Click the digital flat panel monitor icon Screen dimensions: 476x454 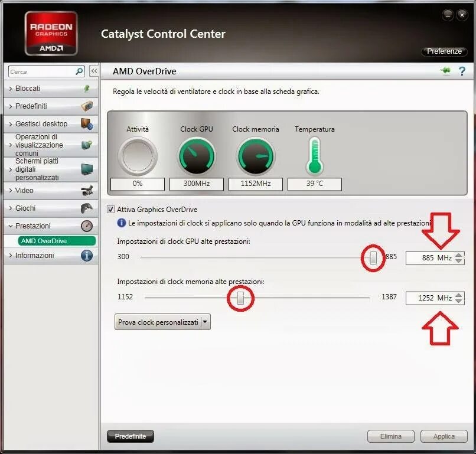click(87, 169)
